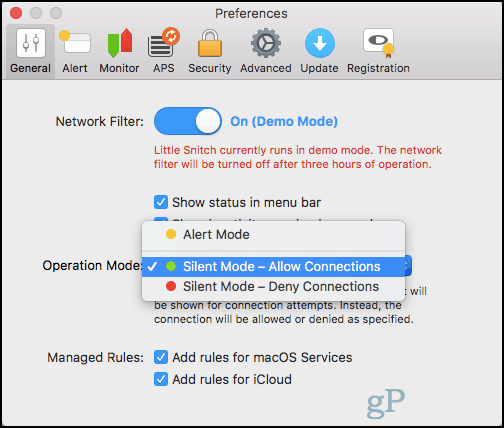Click the red close window button
Screen dimensions: 504x428
tap(16, 13)
